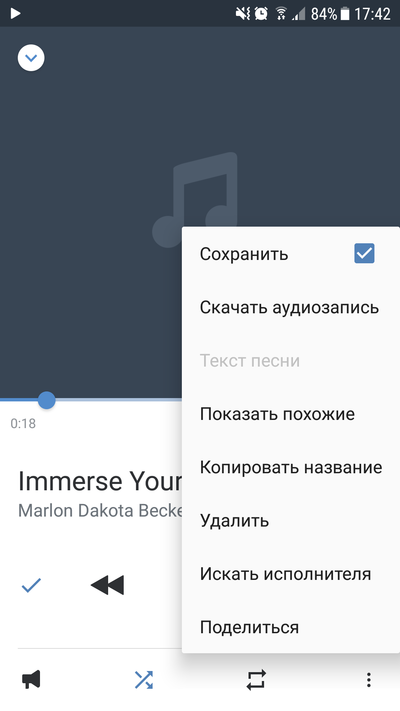This screenshot has width=400, height=711.
Task: Click the megaphone broadcast icon
Action: point(31,680)
